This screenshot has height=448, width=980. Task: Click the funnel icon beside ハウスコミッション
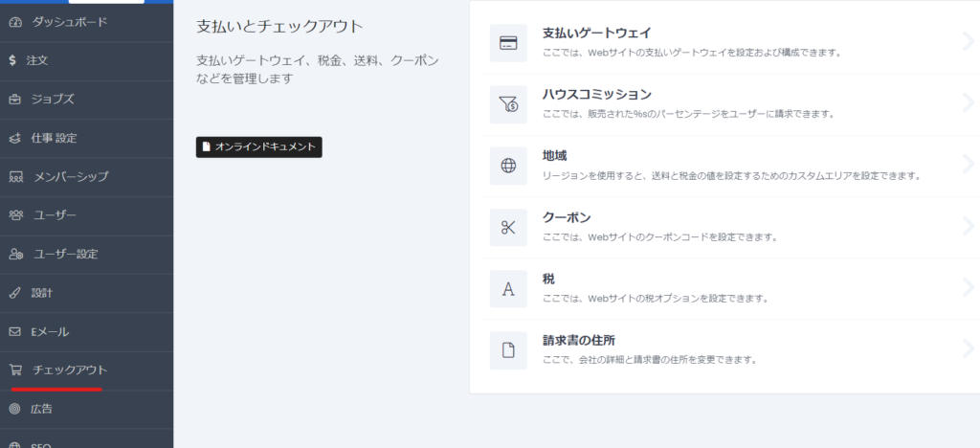click(508, 104)
